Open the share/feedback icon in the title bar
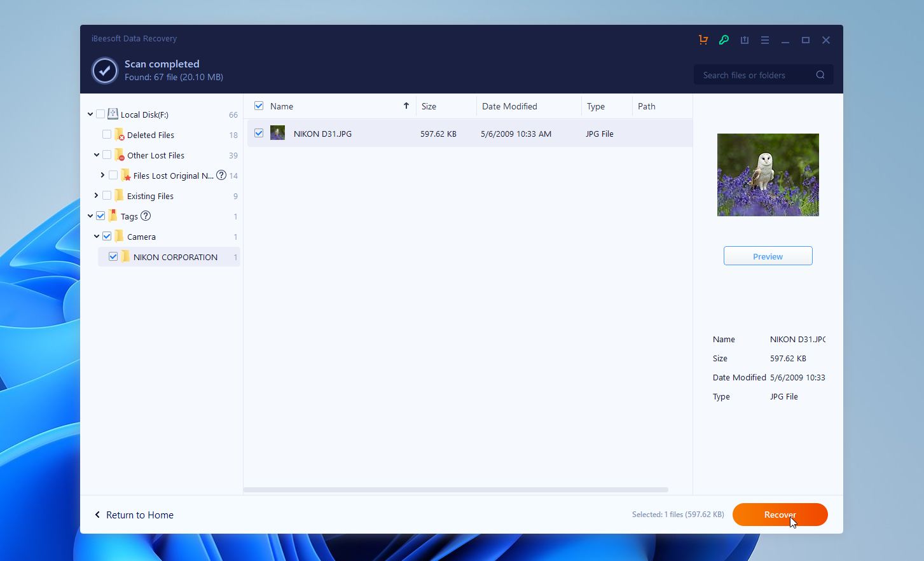The height and width of the screenshot is (561, 924). (x=744, y=39)
